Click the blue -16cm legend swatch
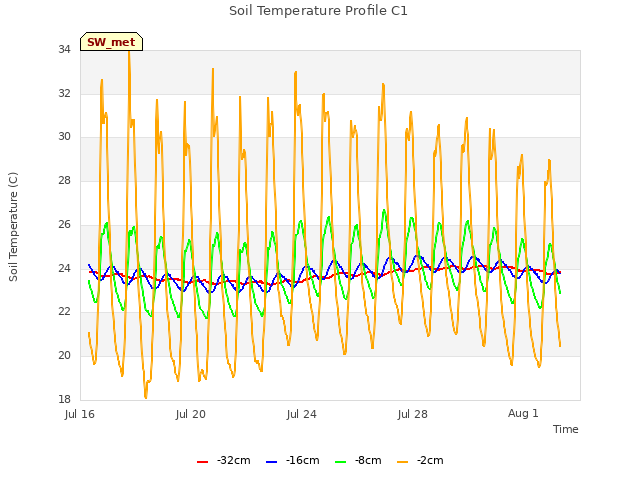Viewport: 640px width, 480px height. pos(271,462)
